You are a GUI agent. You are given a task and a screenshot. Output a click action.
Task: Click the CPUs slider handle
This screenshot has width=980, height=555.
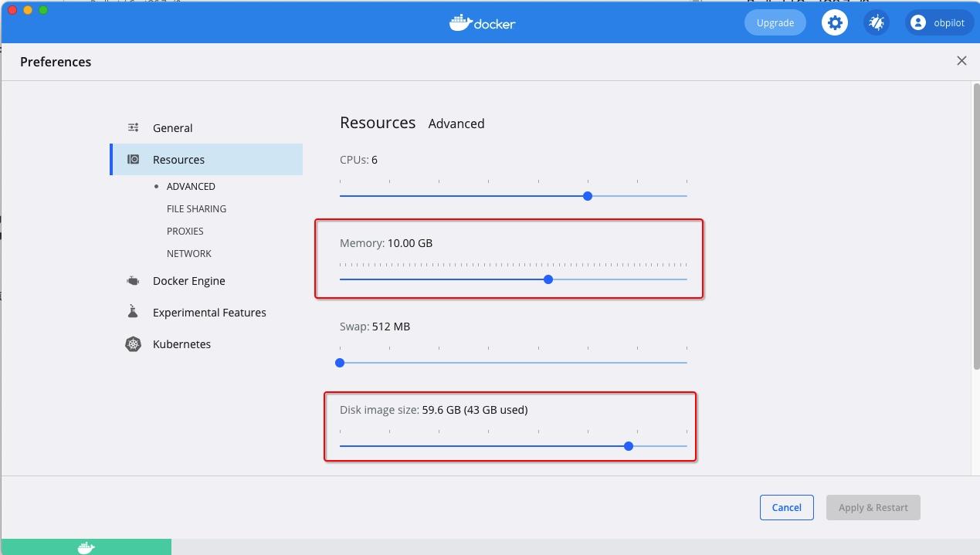[588, 196]
